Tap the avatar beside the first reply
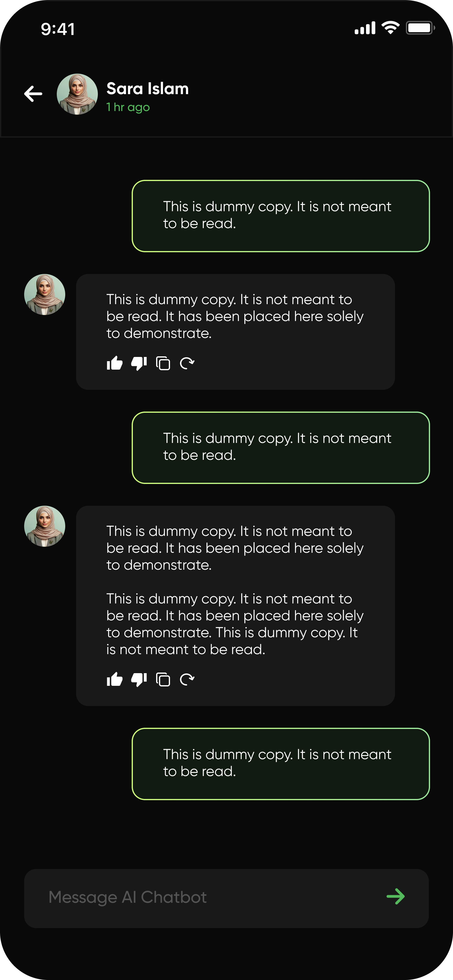 coord(44,294)
